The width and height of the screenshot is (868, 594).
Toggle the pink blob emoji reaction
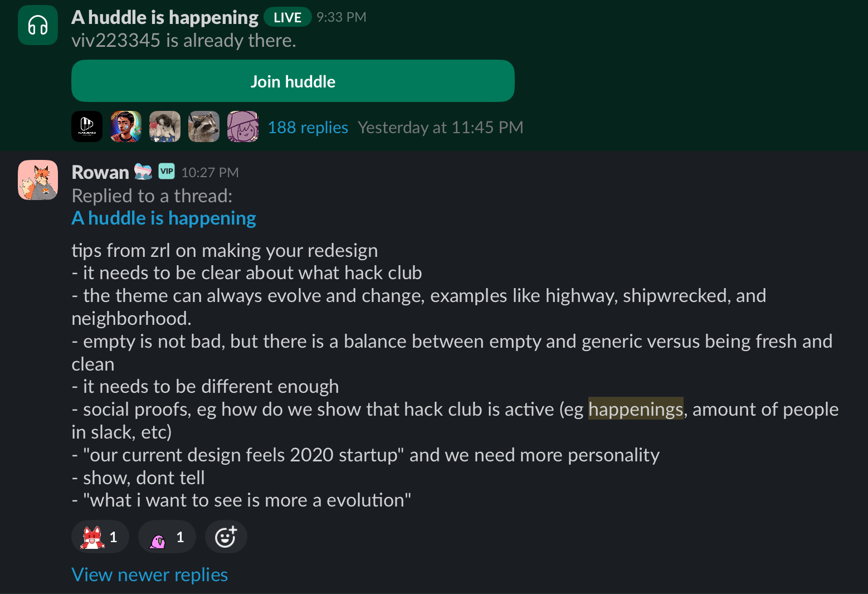coord(167,537)
